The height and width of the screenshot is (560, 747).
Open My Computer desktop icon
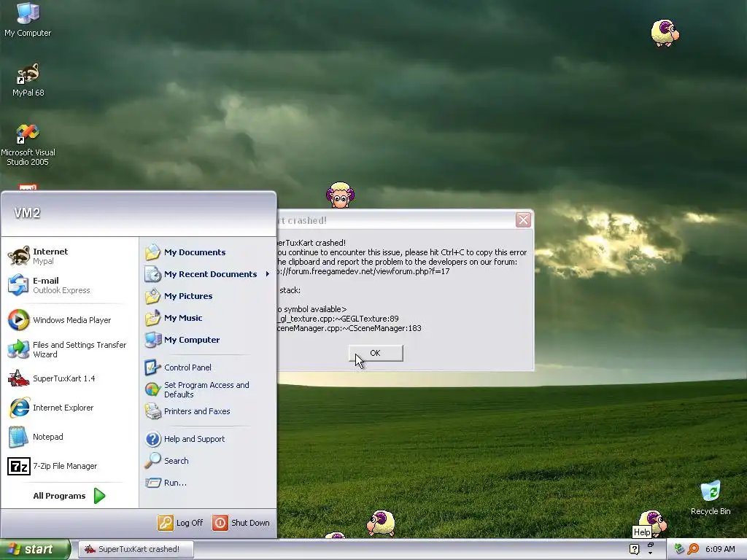tap(28, 20)
